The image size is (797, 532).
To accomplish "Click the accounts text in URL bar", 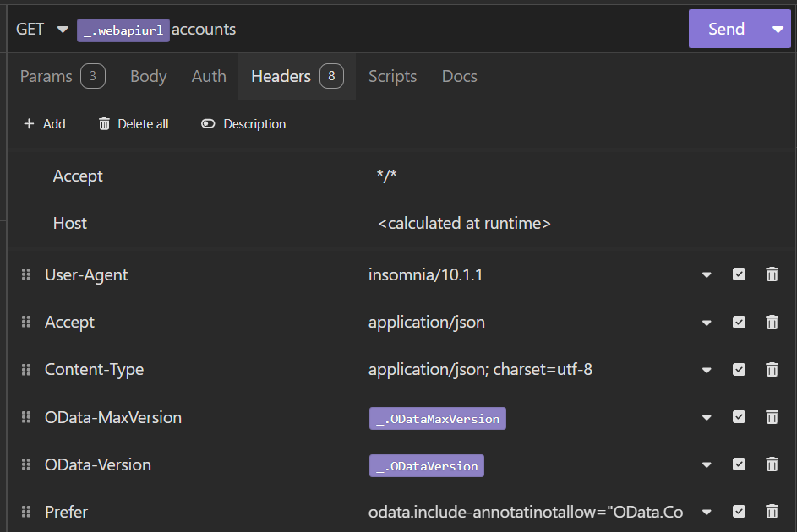I will click(x=204, y=30).
